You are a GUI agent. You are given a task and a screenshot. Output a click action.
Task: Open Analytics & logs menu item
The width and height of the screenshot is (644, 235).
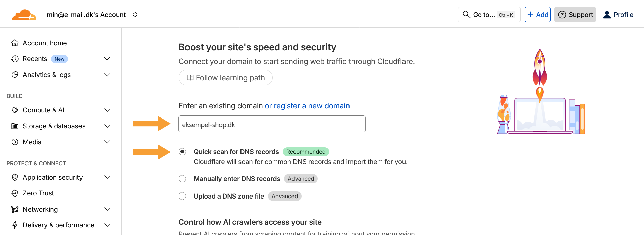[x=47, y=75]
